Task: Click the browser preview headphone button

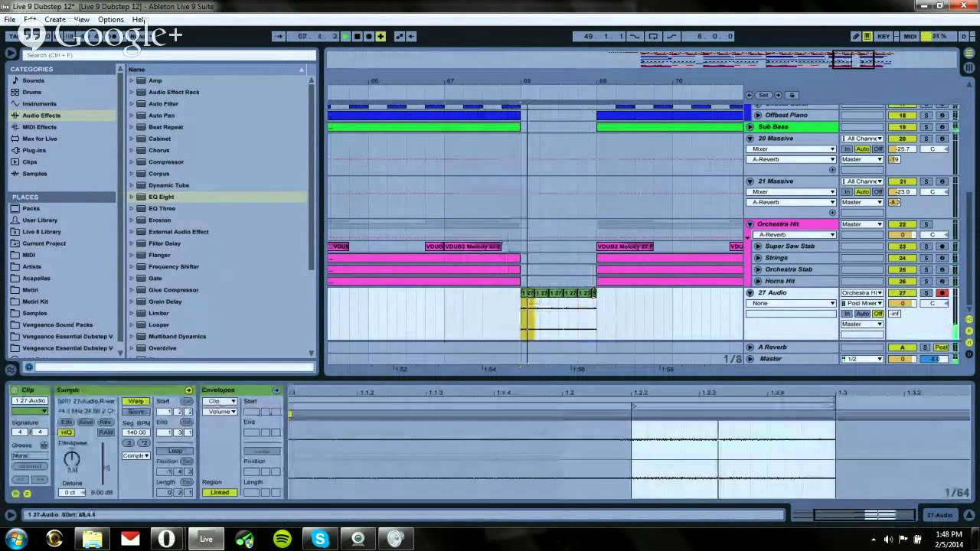Action: click(x=28, y=367)
